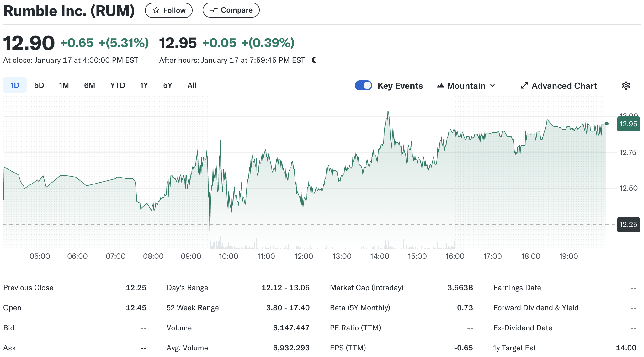This screenshot has width=644, height=357.
Task: Expand the Mountain chart type dropdown chevron
Action: 492,86
